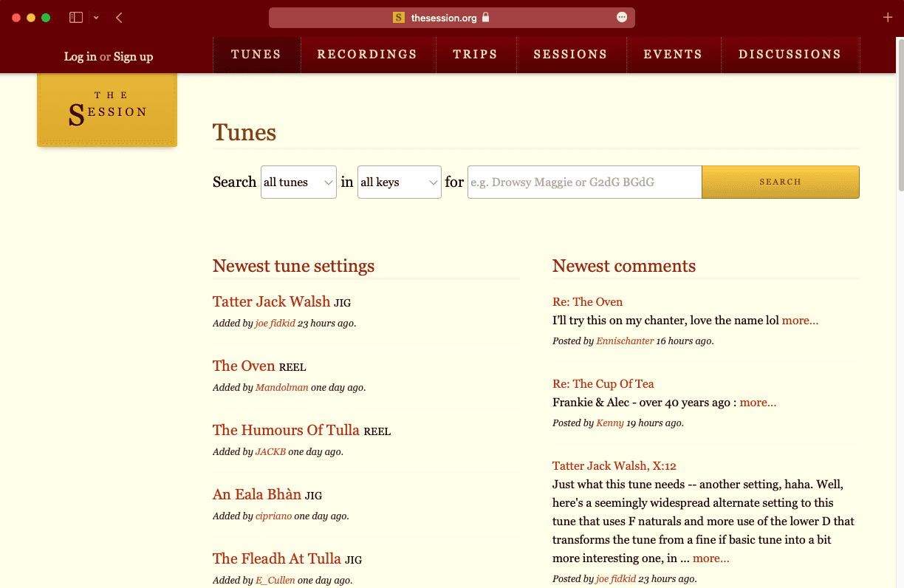This screenshot has width=904, height=588.
Task: Navigate back using the back arrow
Action: coord(118,17)
